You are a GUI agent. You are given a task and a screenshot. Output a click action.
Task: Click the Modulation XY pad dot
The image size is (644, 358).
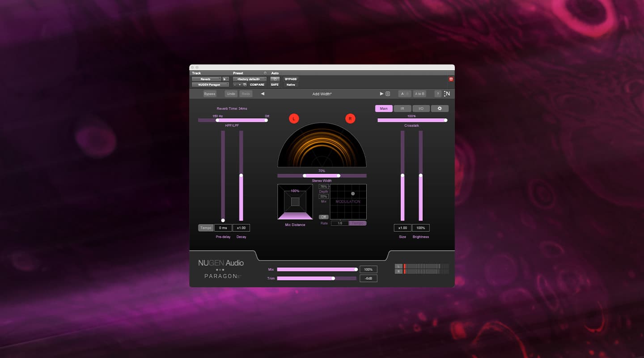point(353,194)
